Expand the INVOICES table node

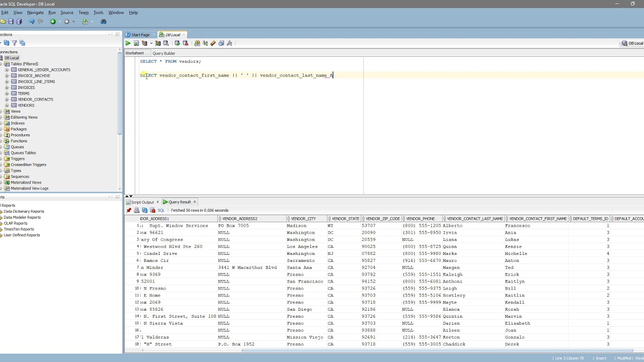click(x=7, y=87)
